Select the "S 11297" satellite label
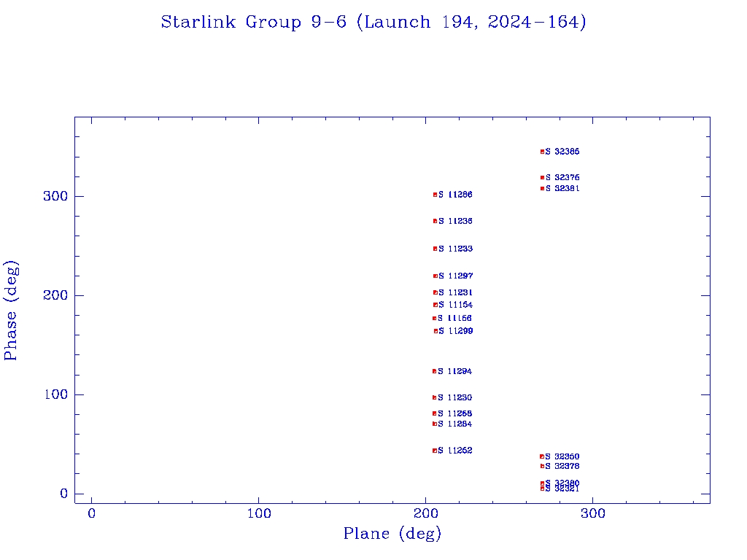 [x=455, y=276]
